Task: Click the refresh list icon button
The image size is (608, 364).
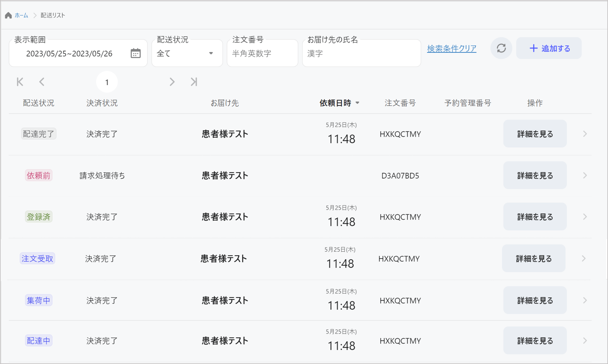Action: [x=501, y=48]
